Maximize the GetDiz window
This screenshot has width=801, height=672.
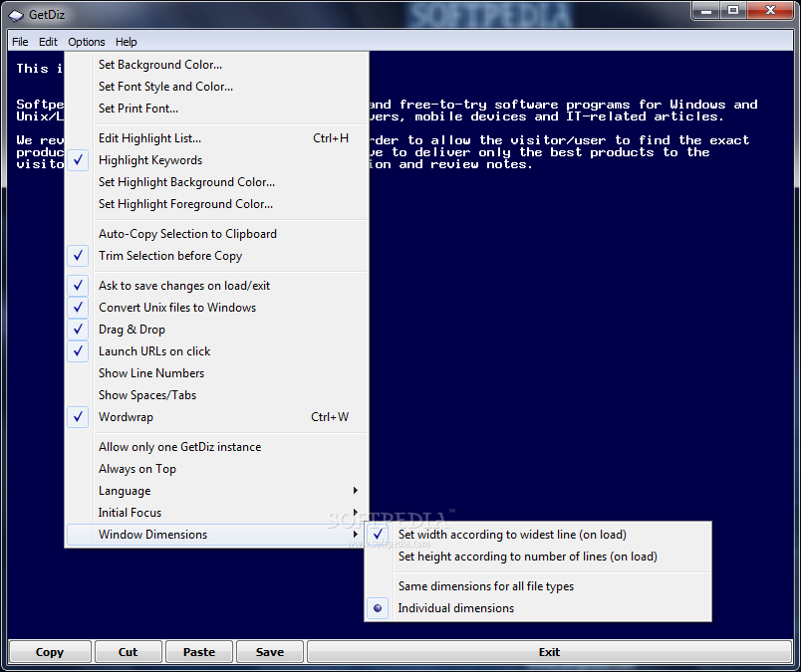click(x=733, y=10)
